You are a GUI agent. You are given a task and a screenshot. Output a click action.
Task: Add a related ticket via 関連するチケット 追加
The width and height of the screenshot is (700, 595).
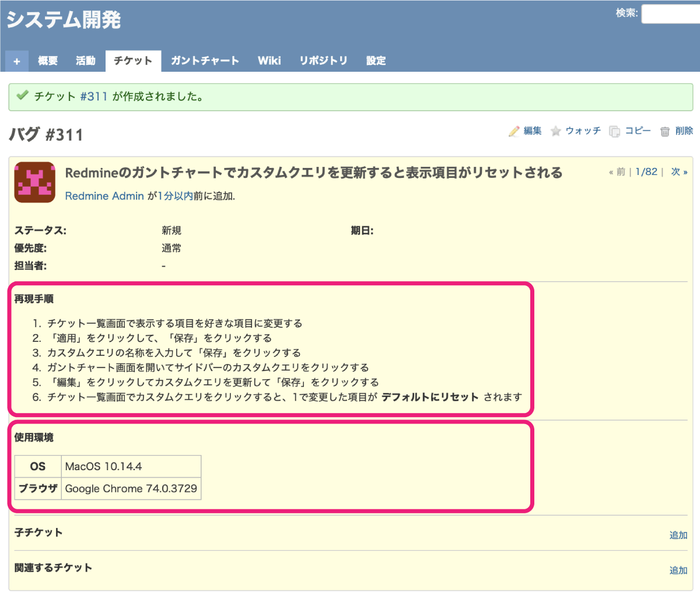pos(678,570)
